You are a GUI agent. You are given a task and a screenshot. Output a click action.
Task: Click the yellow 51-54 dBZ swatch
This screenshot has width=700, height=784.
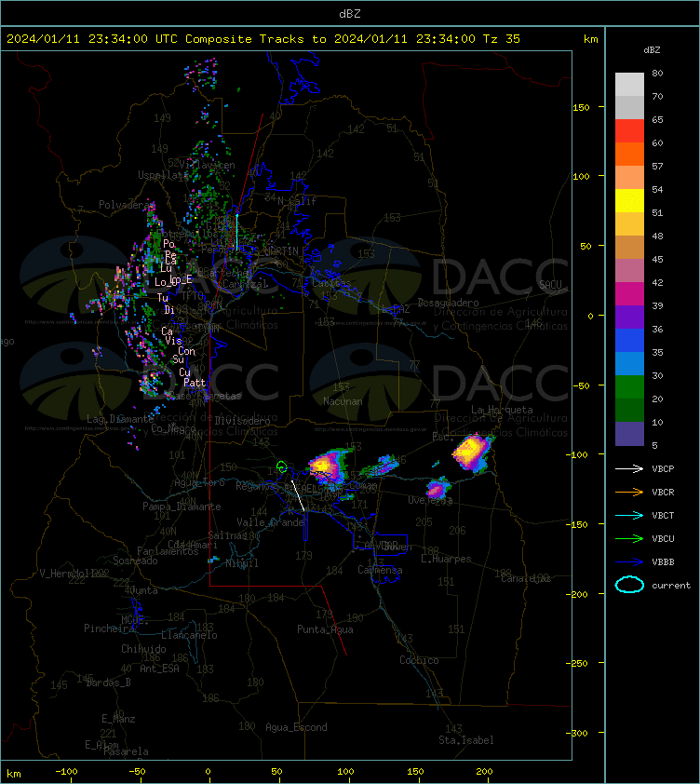pos(629,200)
